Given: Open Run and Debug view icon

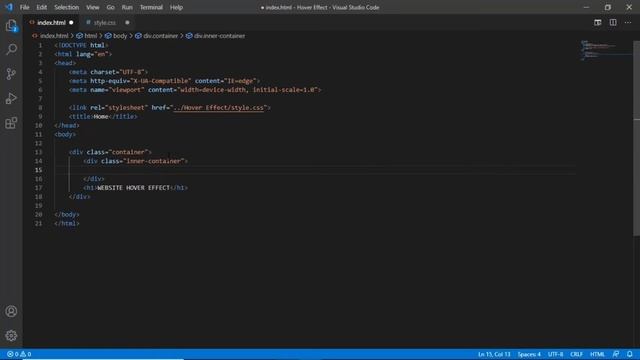Looking at the screenshot, I should click(11, 98).
